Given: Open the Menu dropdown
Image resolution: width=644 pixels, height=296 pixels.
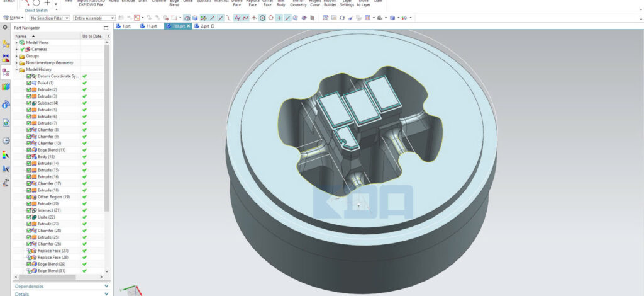Looking at the screenshot, I should coord(13,18).
